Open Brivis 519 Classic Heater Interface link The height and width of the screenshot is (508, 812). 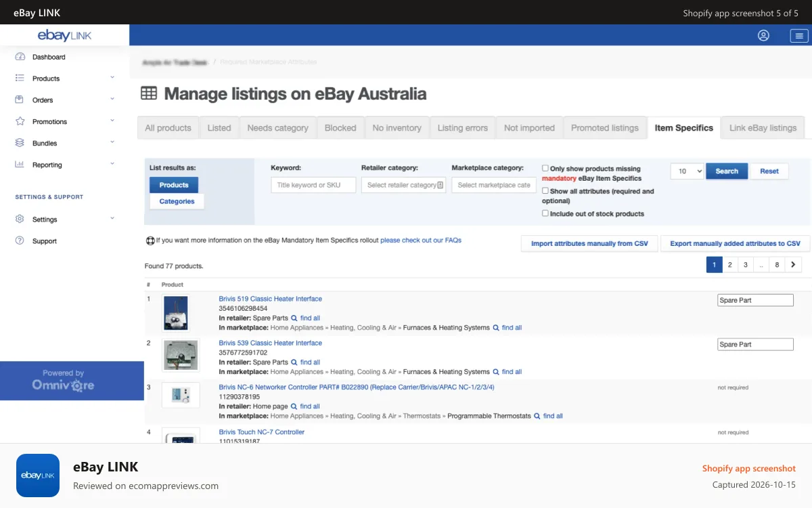[271, 299]
